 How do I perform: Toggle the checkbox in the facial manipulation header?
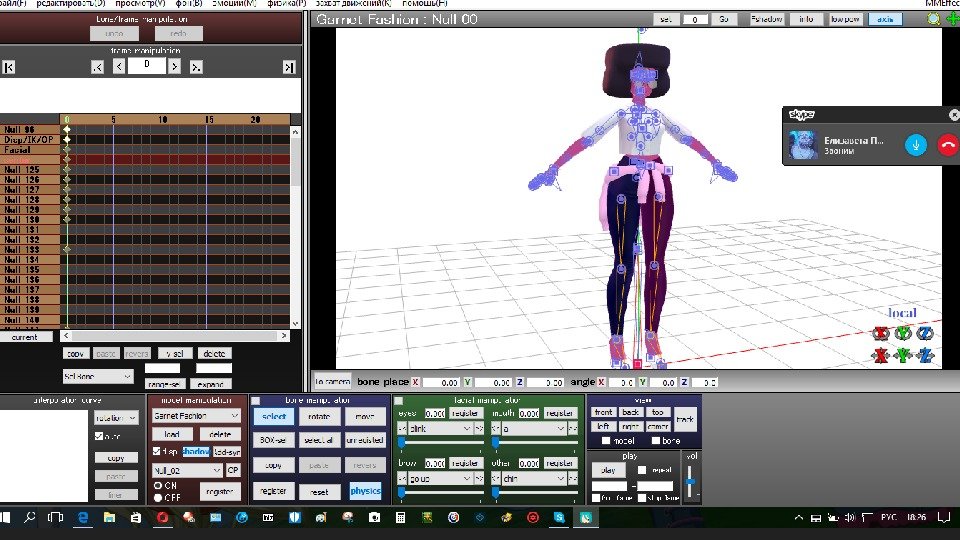(x=399, y=400)
